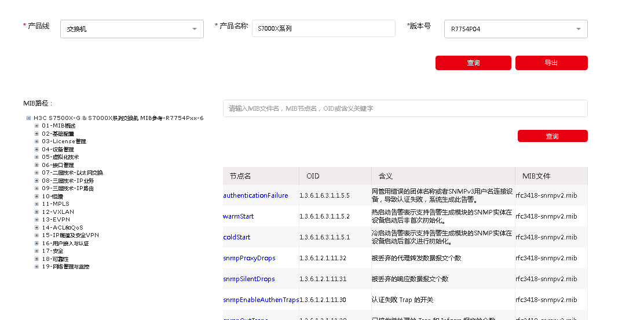644x320 pixels.
Task: Expand the 11-MPLS tree node
Action: 36,204
